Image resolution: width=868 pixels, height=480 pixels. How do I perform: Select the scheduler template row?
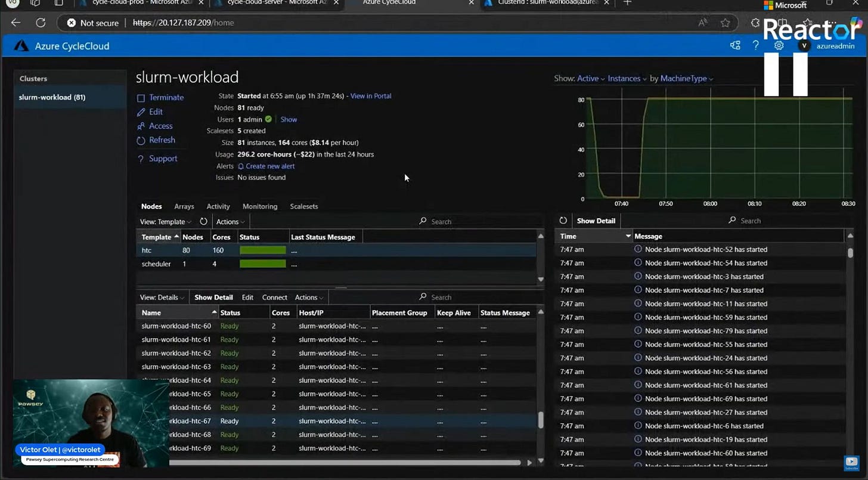click(336, 264)
